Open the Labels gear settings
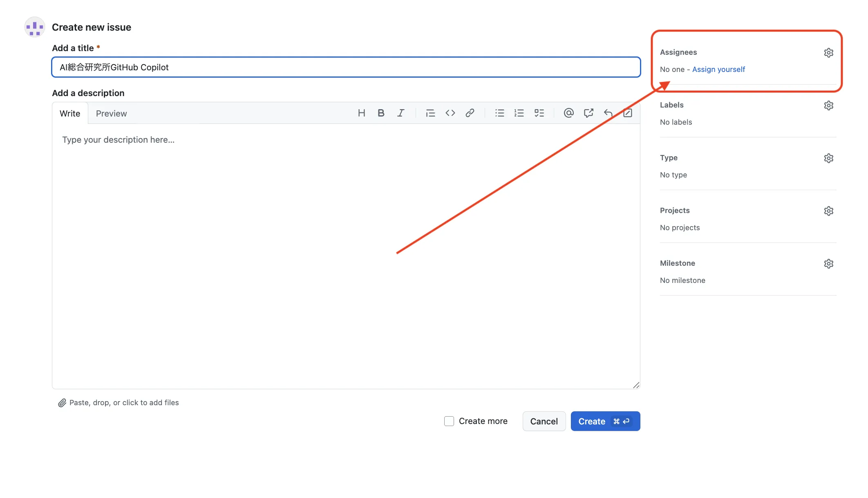The image size is (868, 498). tap(828, 105)
